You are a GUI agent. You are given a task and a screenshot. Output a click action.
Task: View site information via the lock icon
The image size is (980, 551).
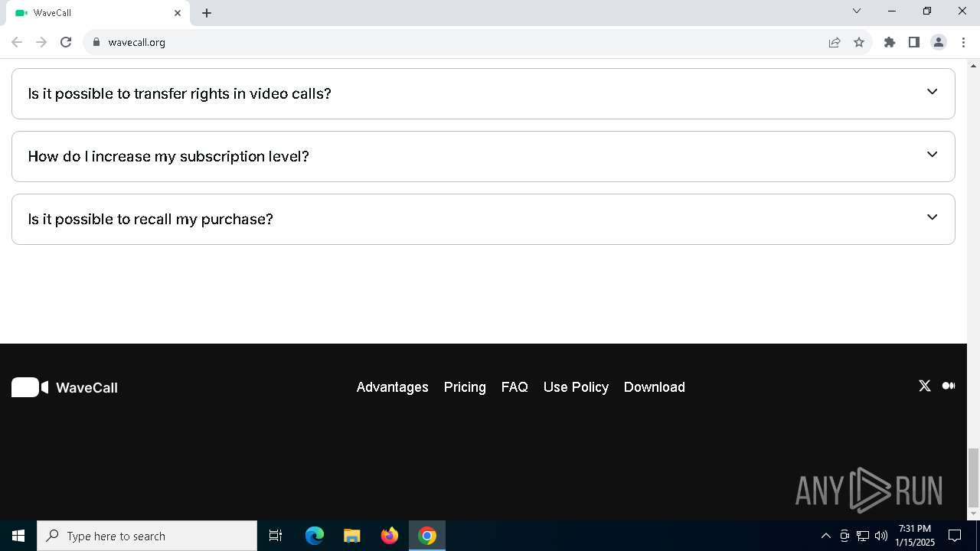[x=96, y=42]
